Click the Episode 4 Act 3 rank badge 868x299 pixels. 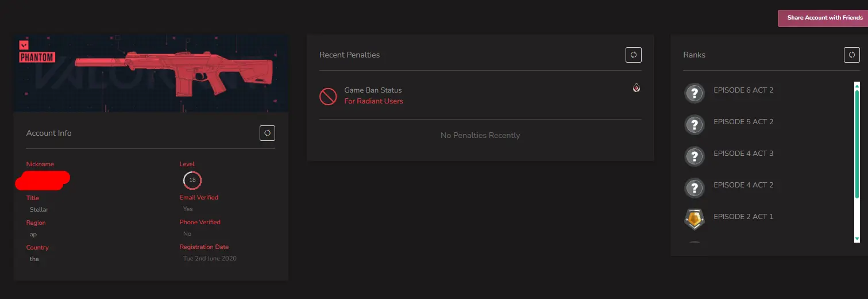[x=695, y=156]
